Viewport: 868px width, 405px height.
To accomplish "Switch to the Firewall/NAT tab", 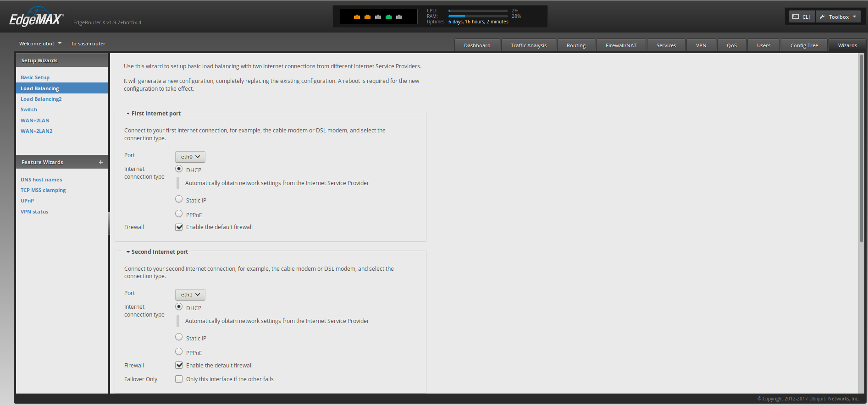I will click(x=621, y=45).
